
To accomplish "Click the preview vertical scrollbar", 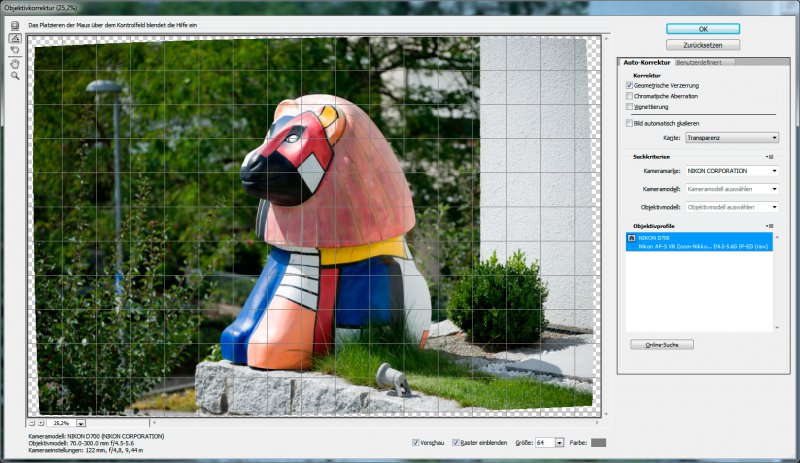I will tap(606, 226).
